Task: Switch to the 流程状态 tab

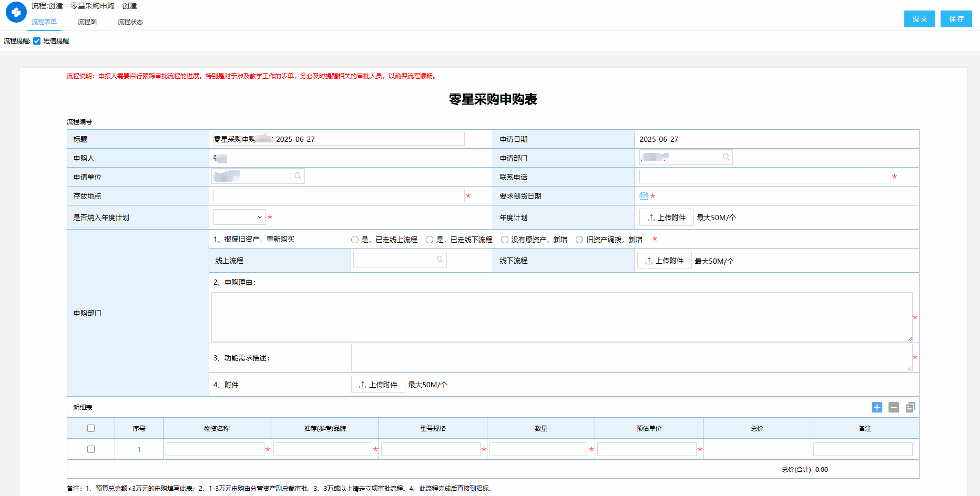Action: pos(130,22)
